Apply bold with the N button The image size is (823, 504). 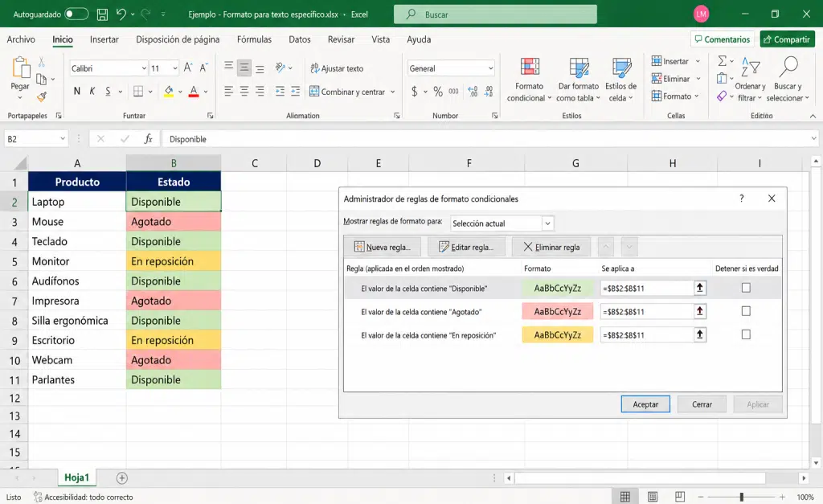click(x=77, y=92)
